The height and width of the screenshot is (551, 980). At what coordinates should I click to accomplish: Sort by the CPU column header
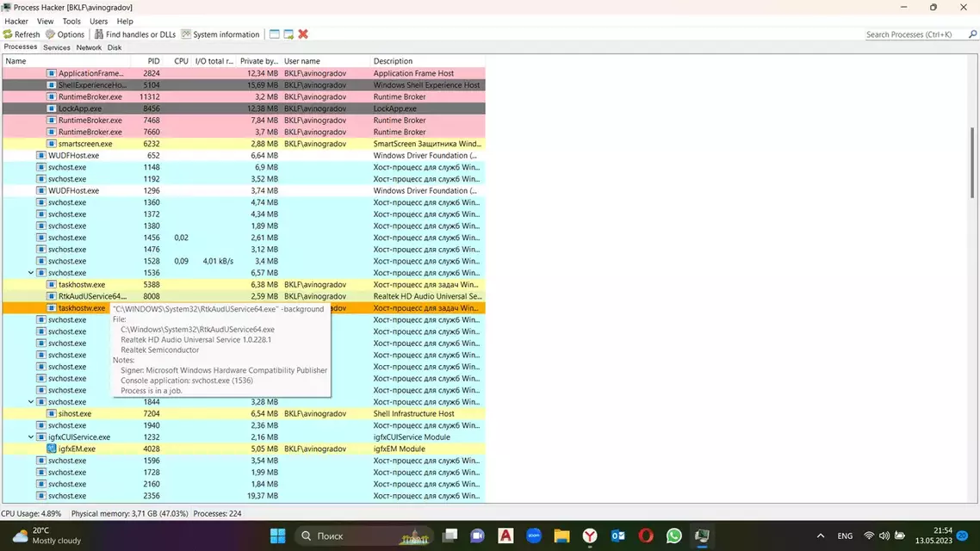pyautogui.click(x=177, y=61)
